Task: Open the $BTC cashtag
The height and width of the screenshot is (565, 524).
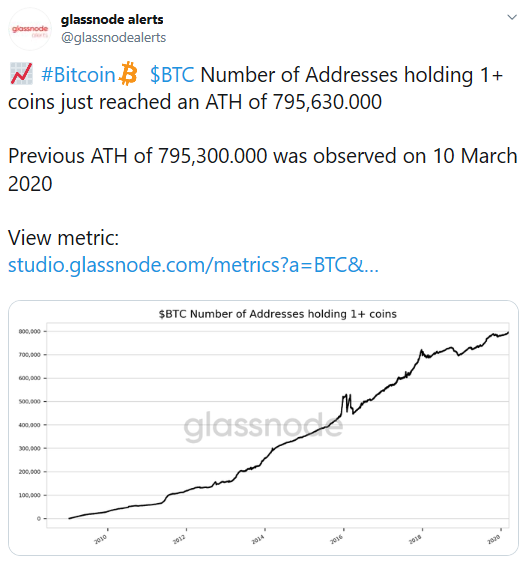Action: click(172, 75)
